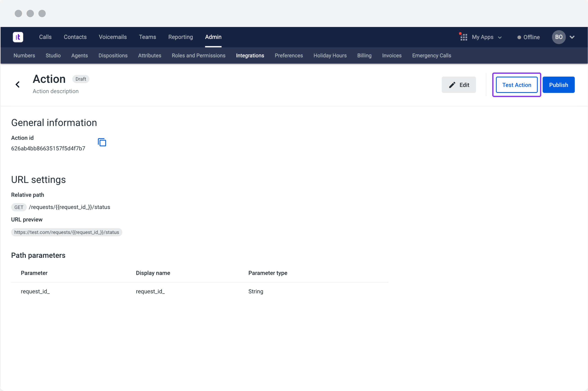
Task: Expand the user profile chevron menu
Action: pyautogui.click(x=572, y=37)
